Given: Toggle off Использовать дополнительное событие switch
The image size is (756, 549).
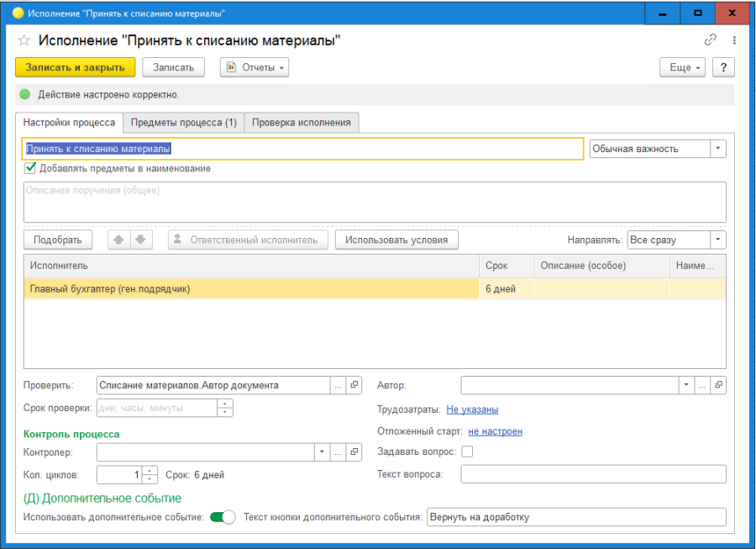Looking at the screenshot, I should point(223,517).
